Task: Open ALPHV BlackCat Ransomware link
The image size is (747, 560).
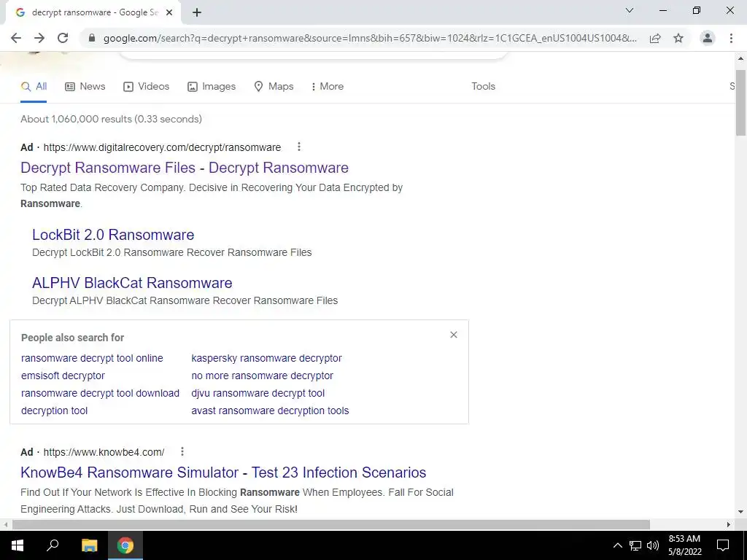Action: [132, 283]
